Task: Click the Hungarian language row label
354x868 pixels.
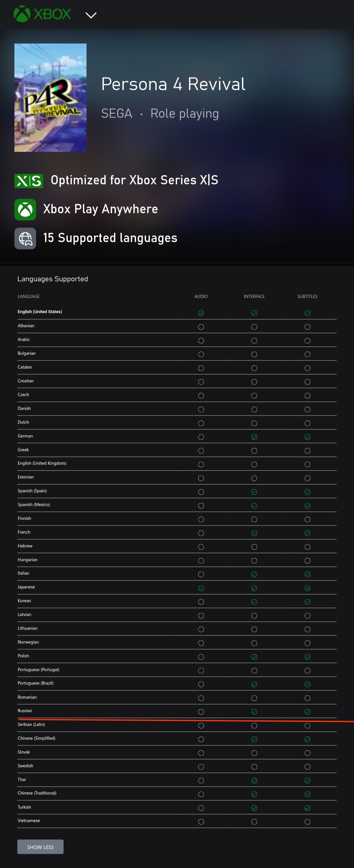Action: 28,560
